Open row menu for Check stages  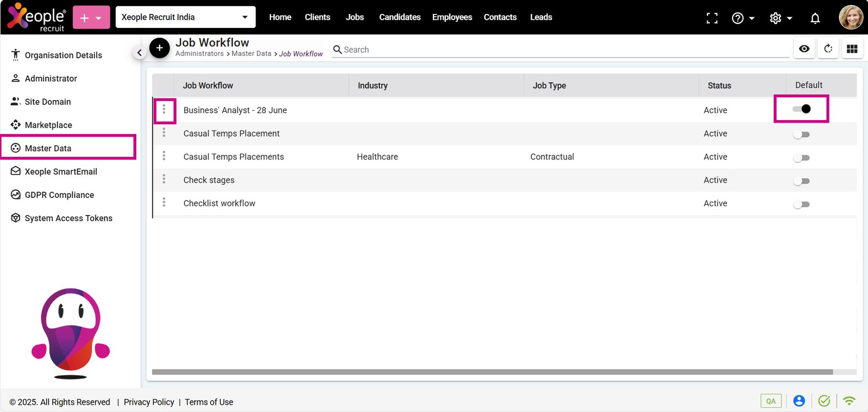[x=164, y=180]
